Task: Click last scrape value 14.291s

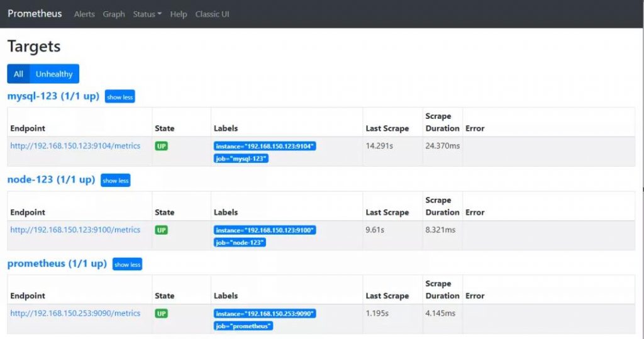Action: pyautogui.click(x=379, y=146)
